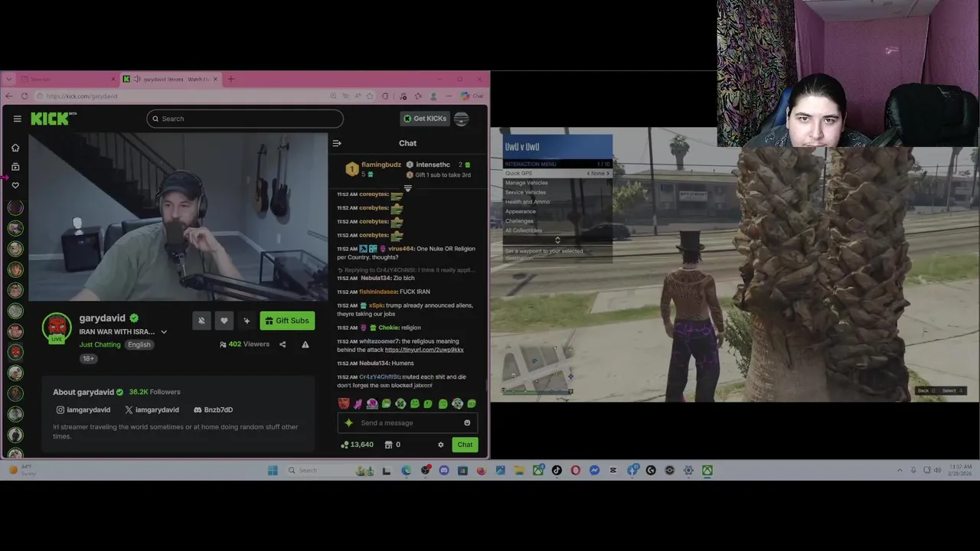Screen dimensions: 980x551
Task: Open the Windows Start button
Action: pyautogui.click(x=273, y=471)
